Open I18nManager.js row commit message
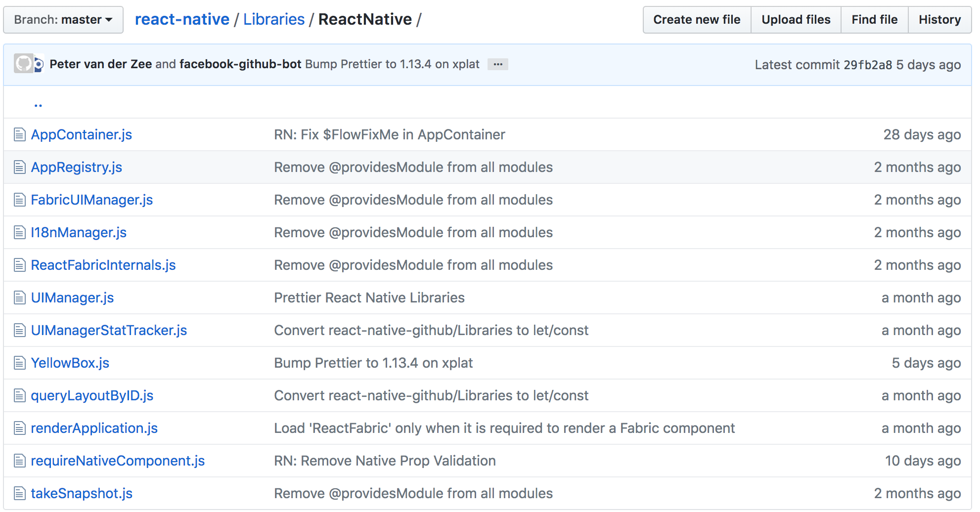 pos(413,232)
